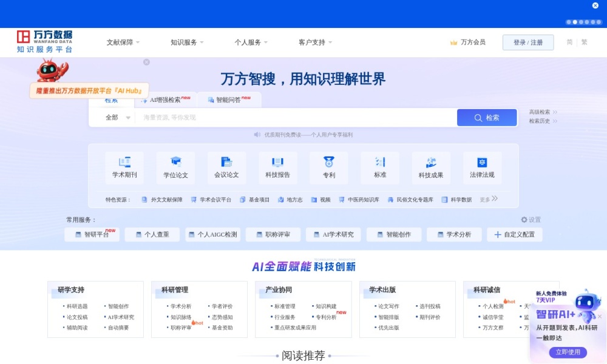Click the 地方志 icon link

click(x=290, y=200)
